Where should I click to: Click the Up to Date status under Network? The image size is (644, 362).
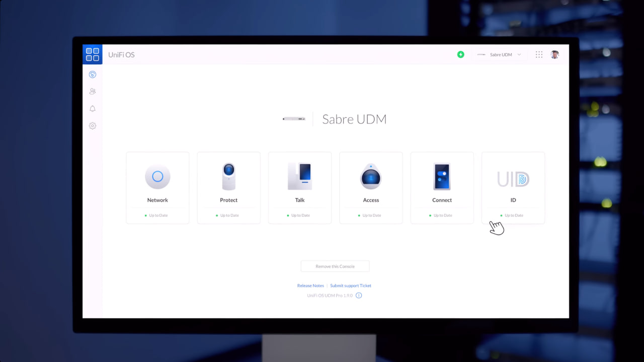156,215
